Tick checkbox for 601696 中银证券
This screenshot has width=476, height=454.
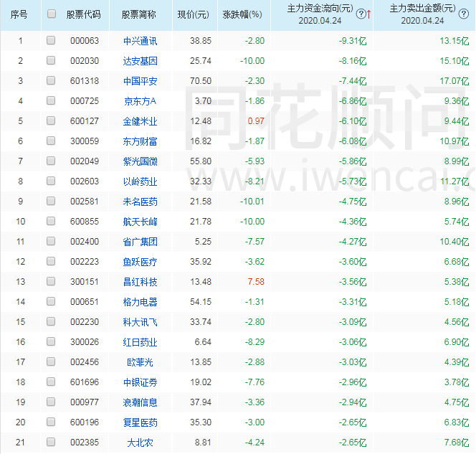(51, 382)
